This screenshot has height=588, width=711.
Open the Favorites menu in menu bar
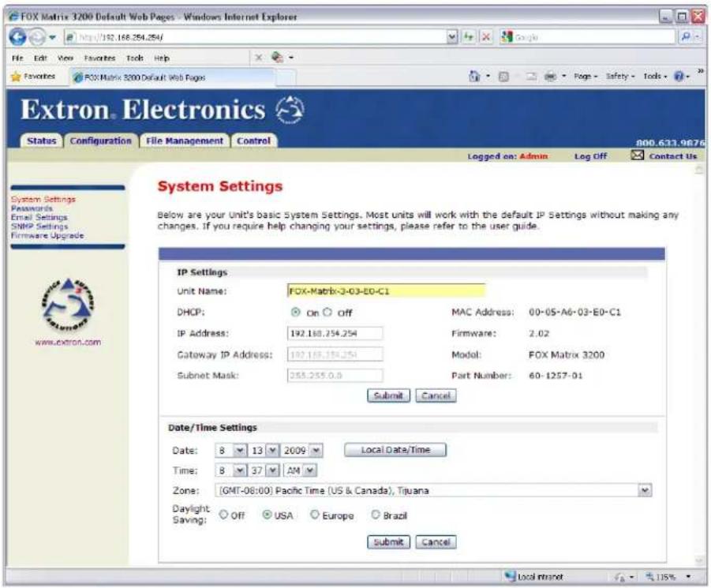point(99,58)
